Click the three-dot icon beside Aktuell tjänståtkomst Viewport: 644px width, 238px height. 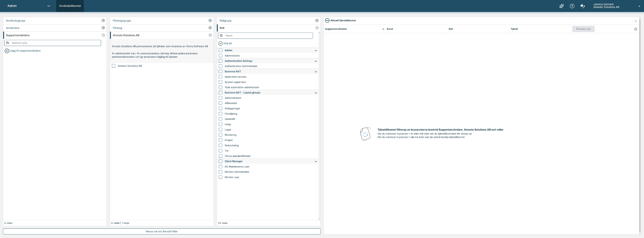tap(327, 20)
